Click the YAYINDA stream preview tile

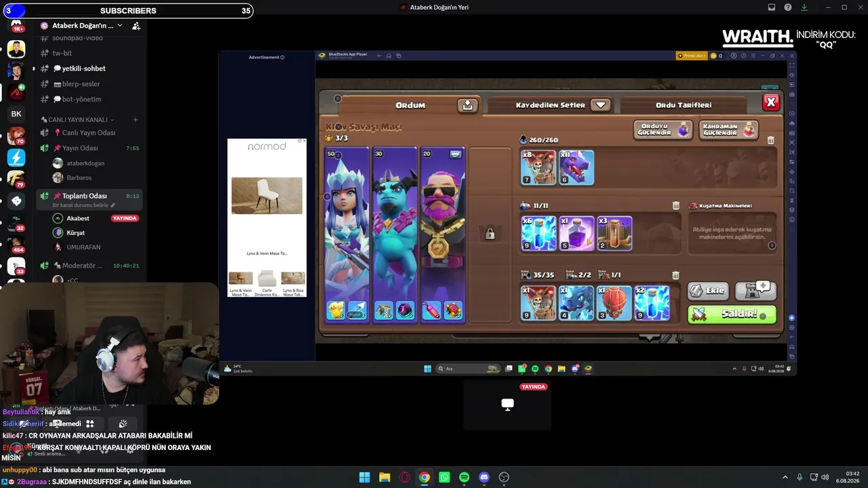point(507,404)
